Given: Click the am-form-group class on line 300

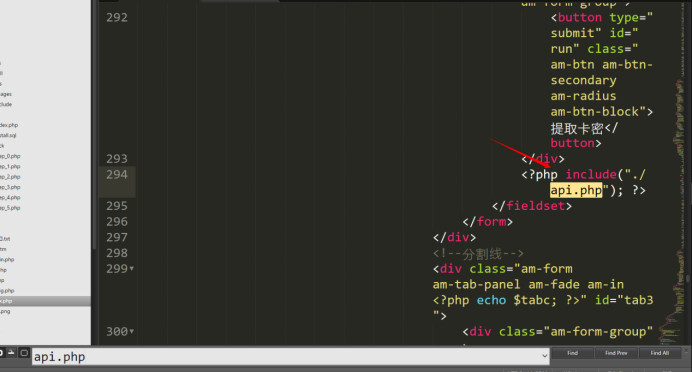Looking at the screenshot, I should point(598,331).
